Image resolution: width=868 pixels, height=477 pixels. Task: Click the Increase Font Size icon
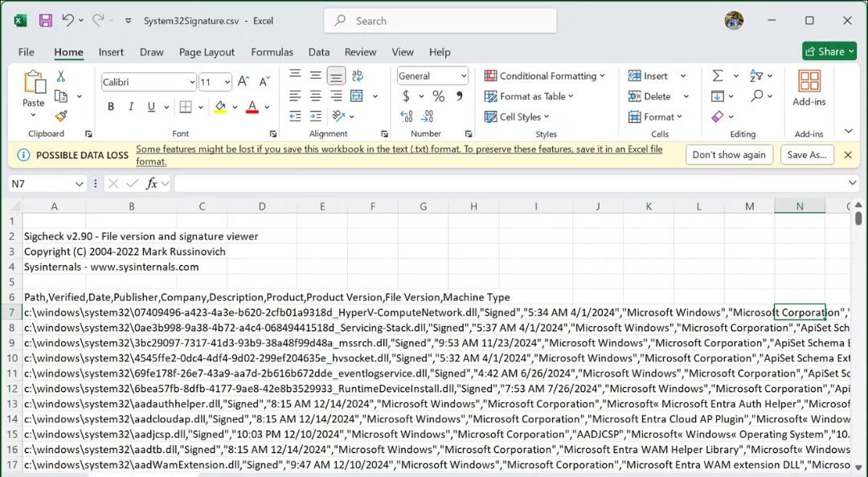pyautogui.click(x=244, y=82)
